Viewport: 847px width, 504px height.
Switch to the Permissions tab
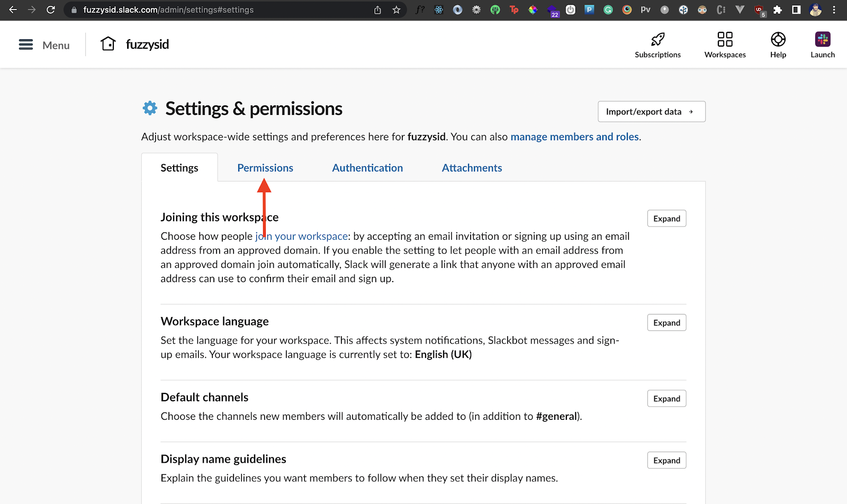click(265, 168)
